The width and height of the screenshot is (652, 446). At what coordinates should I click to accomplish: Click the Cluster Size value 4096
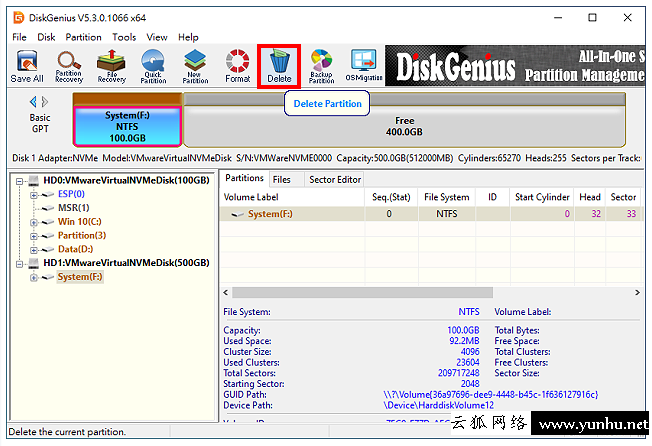pos(470,352)
